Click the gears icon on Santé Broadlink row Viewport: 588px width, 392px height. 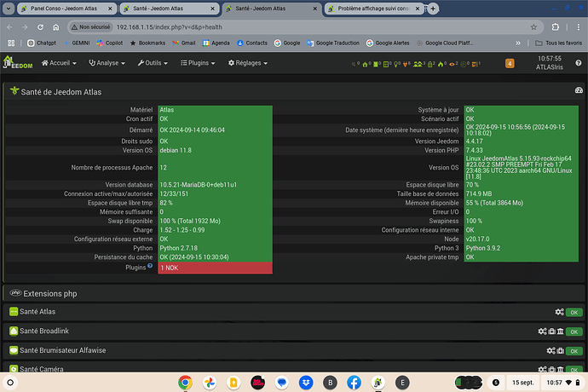(542, 331)
